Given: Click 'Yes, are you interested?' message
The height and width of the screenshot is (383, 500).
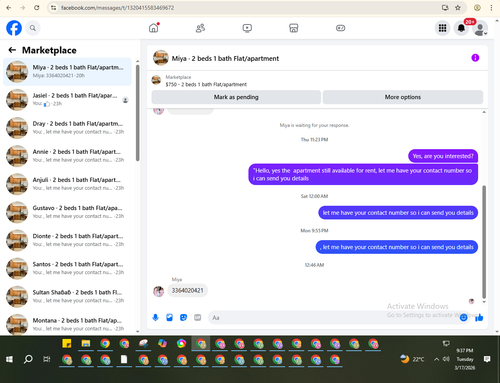Looking at the screenshot, I should (x=443, y=156).
